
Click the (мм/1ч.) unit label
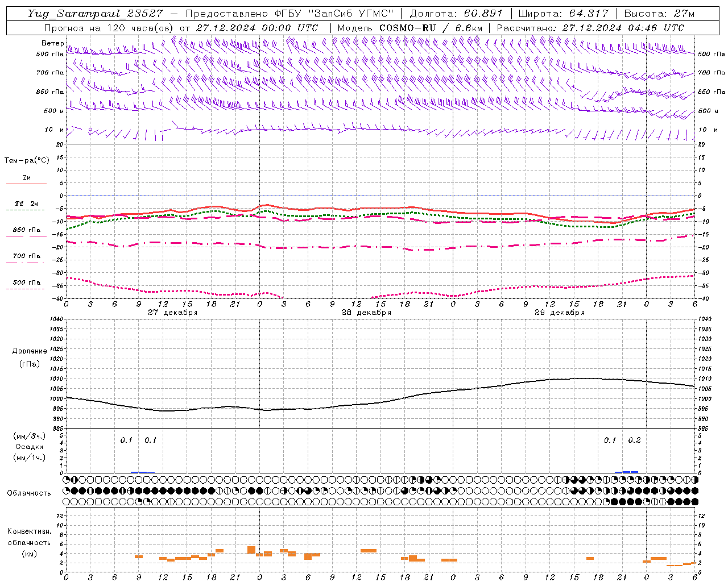click(30, 458)
